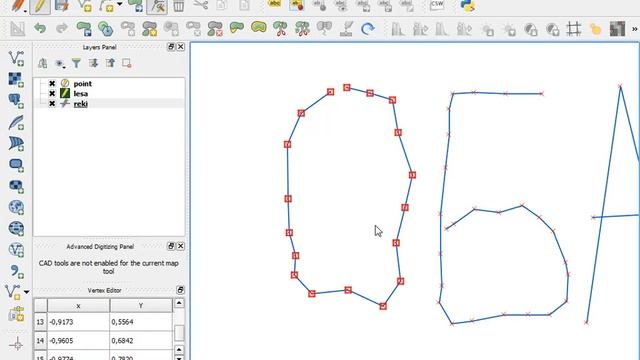Select the Reshape Features tool

[237, 28]
